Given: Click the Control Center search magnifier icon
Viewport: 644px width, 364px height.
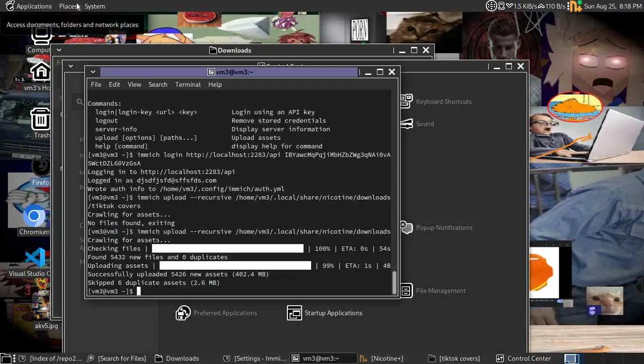Looking at the screenshot, I should 79,101.
